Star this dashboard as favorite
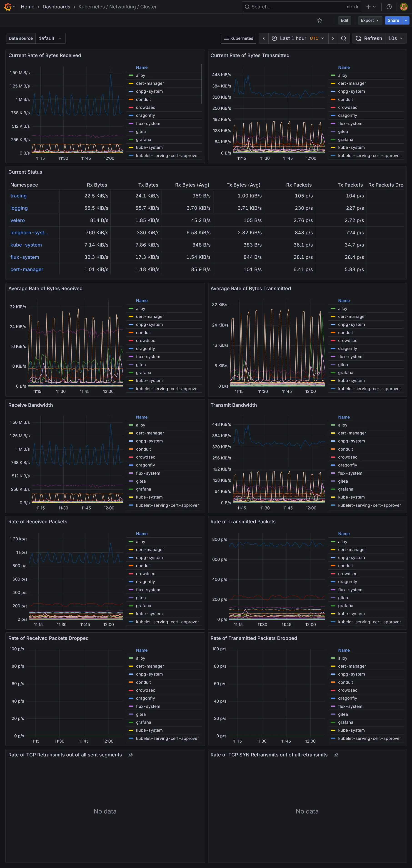The height and width of the screenshot is (868, 412). pyautogui.click(x=319, y=20)
